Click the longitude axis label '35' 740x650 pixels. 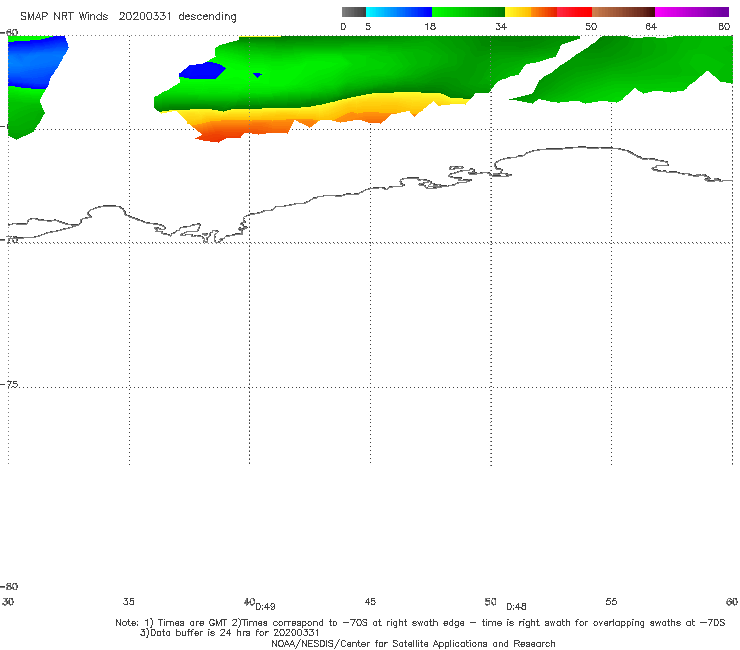click(129, 601)
